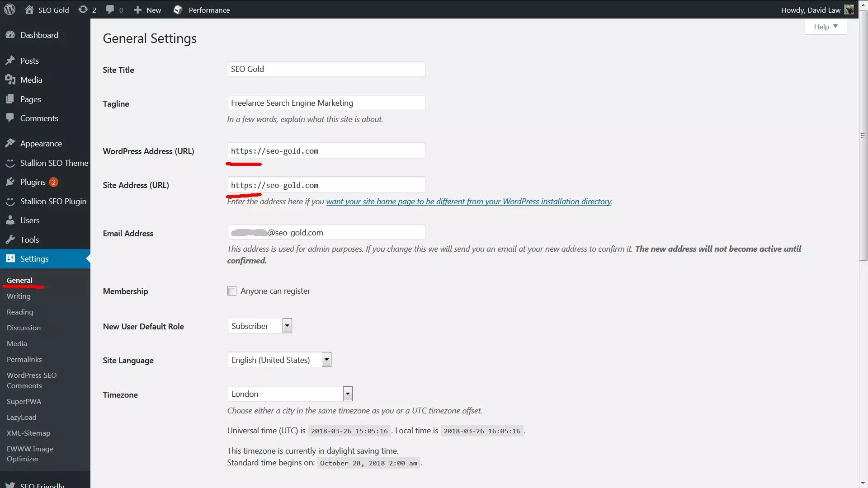The height and width of the screenshot is (488, 868).
Task: Go to the Reading settings submenu
Action: click(20, 312)
